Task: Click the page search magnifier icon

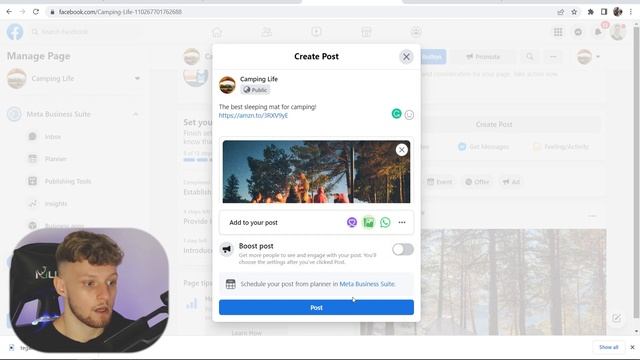Action: [530, 57]
